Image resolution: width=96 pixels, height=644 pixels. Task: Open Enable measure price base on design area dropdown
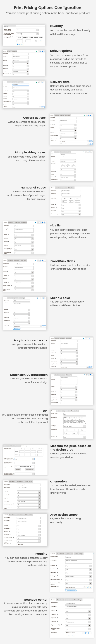(24, 459)
